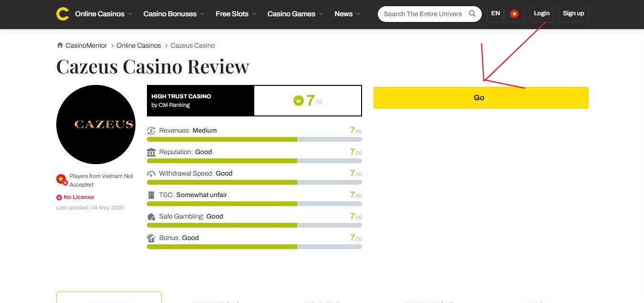Expand the Online Casinos menu chevron
The image size is (644, 303).
[130, 14]
